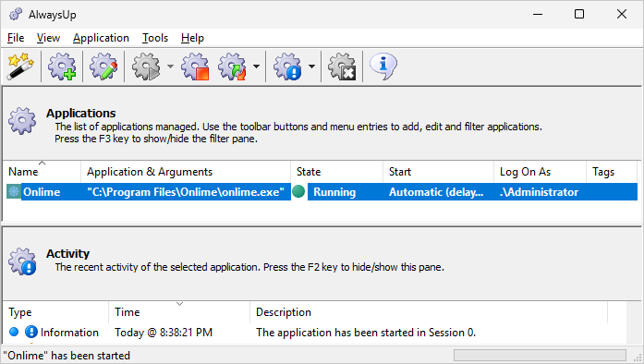The width and height of the screenshot is (644, 364).
Task: Sort activity by the Type column header
Action: click(55, 312)
